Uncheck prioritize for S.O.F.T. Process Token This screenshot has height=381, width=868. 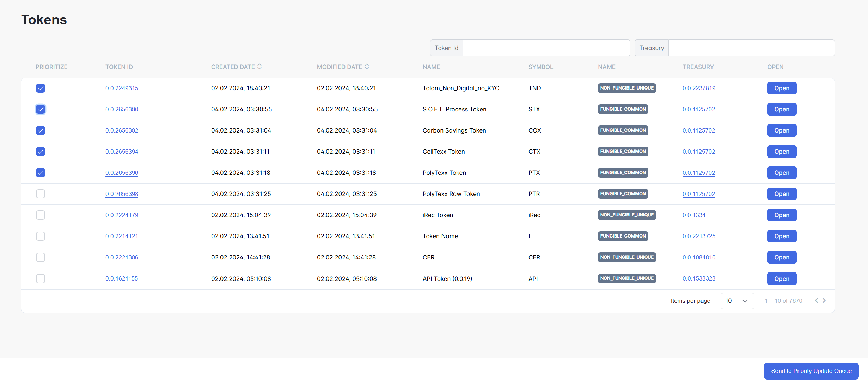click(41, 109)
